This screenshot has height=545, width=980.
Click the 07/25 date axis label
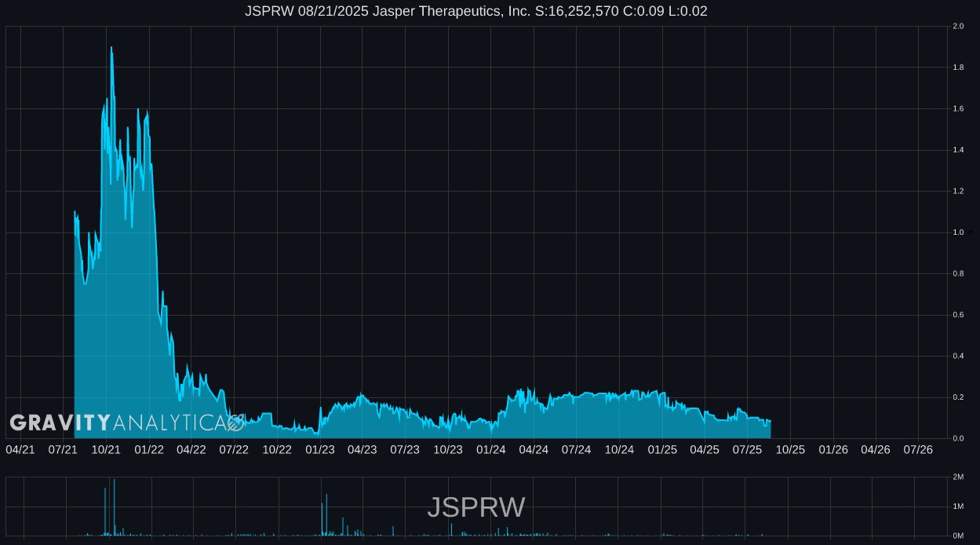click(x=747, y=449)
